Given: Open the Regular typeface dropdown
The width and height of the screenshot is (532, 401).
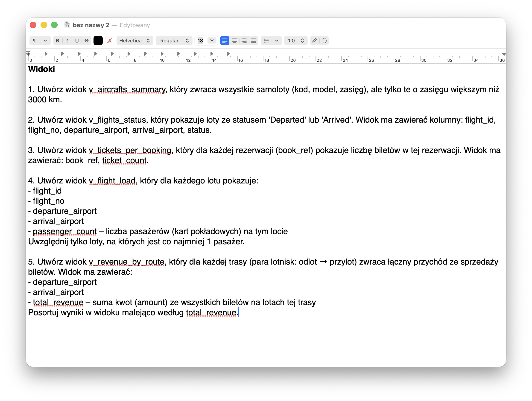Looking at the screenshot, I should pyautogui.click(x=174, y=41).
